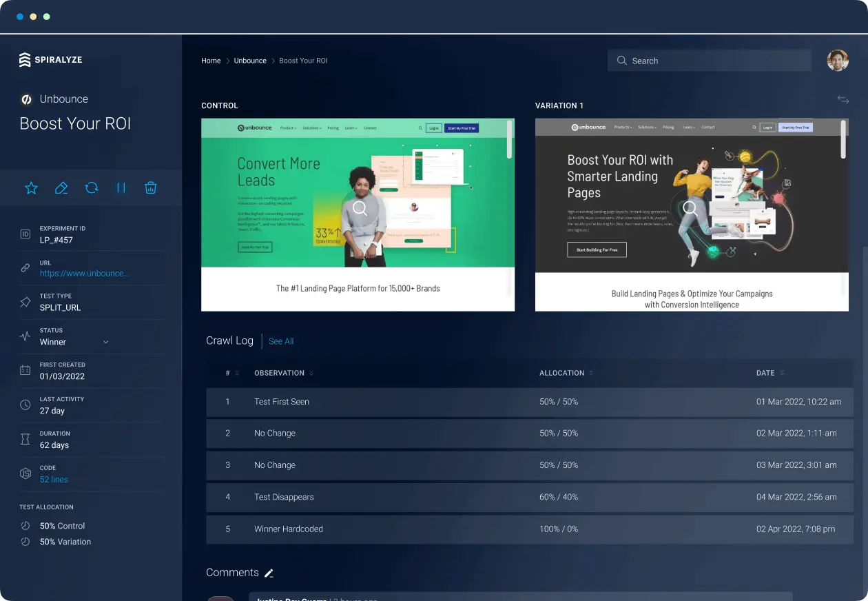Image resolution: width=868 pixels, height=601 pixels.
Task: Click the Comments heading
Action: click(x=232, y=572)
